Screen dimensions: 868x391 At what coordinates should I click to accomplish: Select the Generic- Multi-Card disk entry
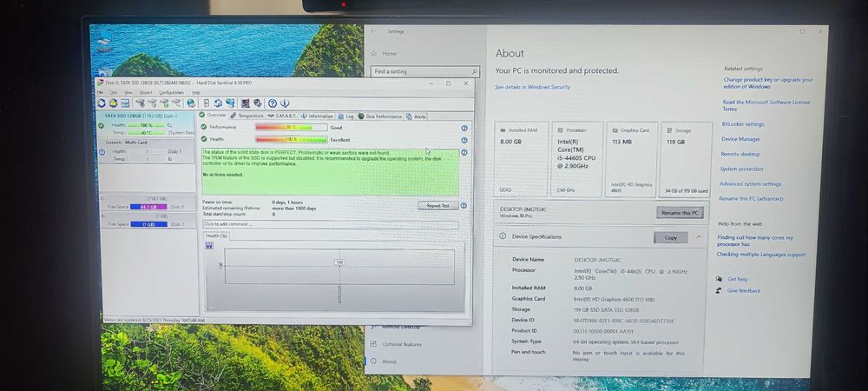click(146, 150)
